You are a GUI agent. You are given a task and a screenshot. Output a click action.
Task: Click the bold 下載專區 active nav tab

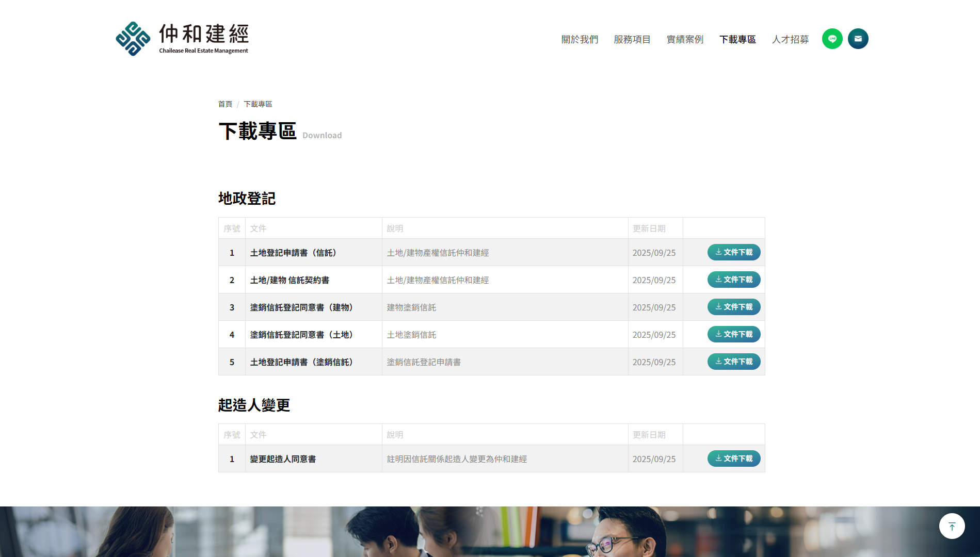737,39
